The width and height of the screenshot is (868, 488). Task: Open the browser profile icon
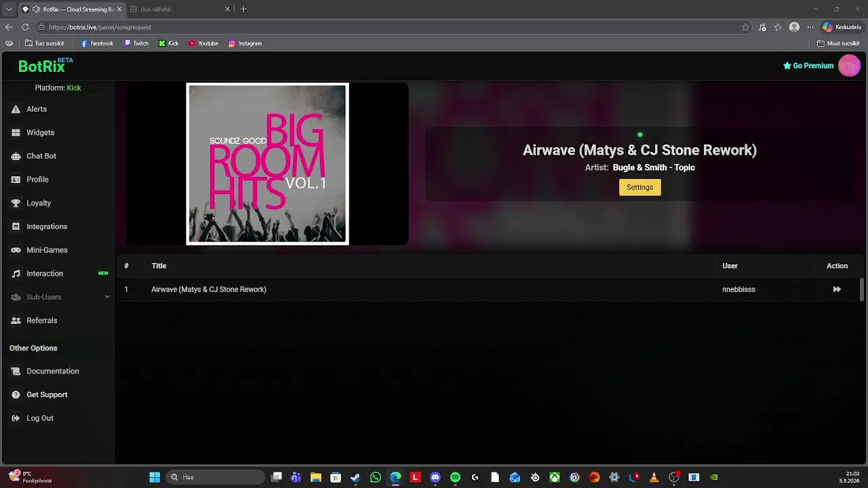[794, 27]
